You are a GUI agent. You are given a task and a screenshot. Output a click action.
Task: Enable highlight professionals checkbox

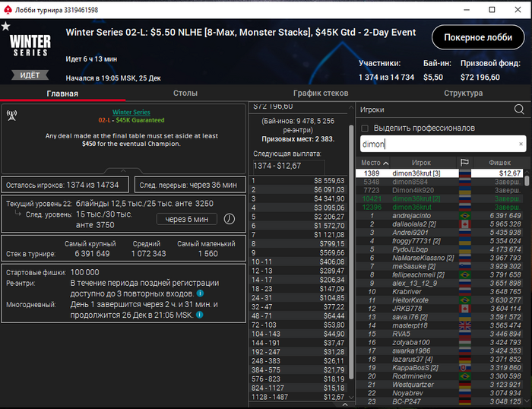(x=365, y=128)
